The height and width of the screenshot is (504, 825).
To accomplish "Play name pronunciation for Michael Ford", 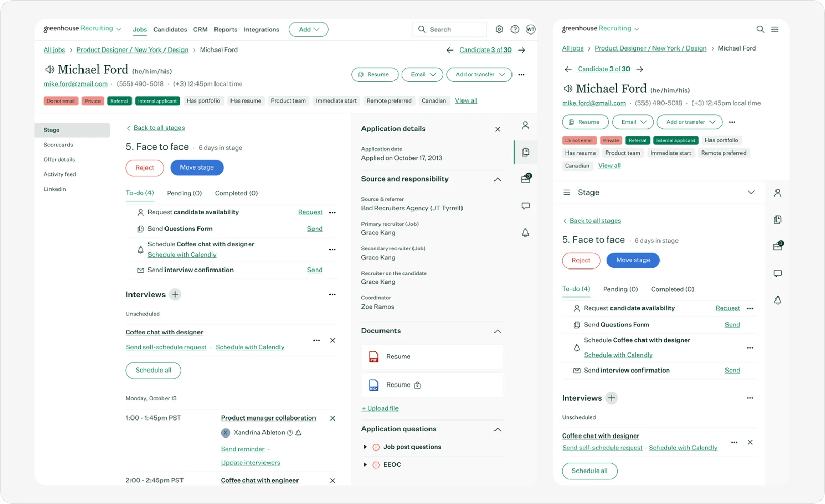I will (49, 70).
